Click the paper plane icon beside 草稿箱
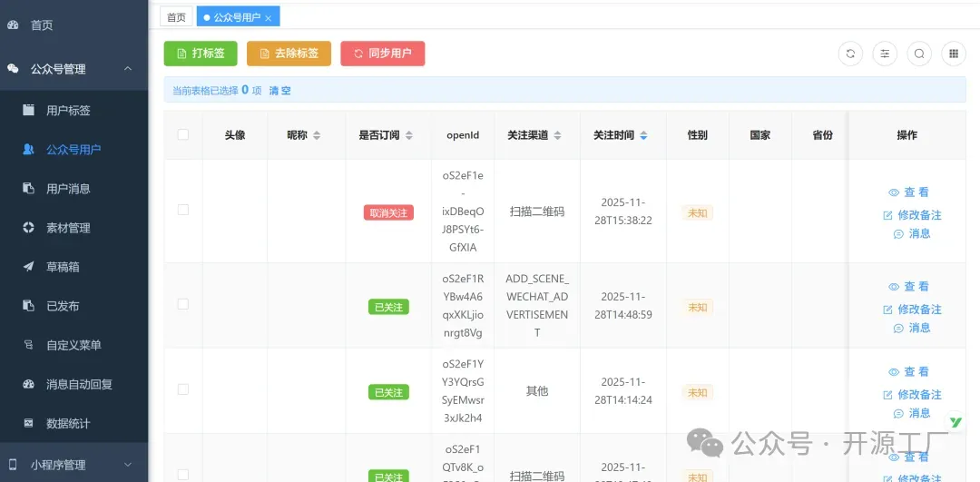Viewport: 980px width, 482px height. [x=28, y=267]
